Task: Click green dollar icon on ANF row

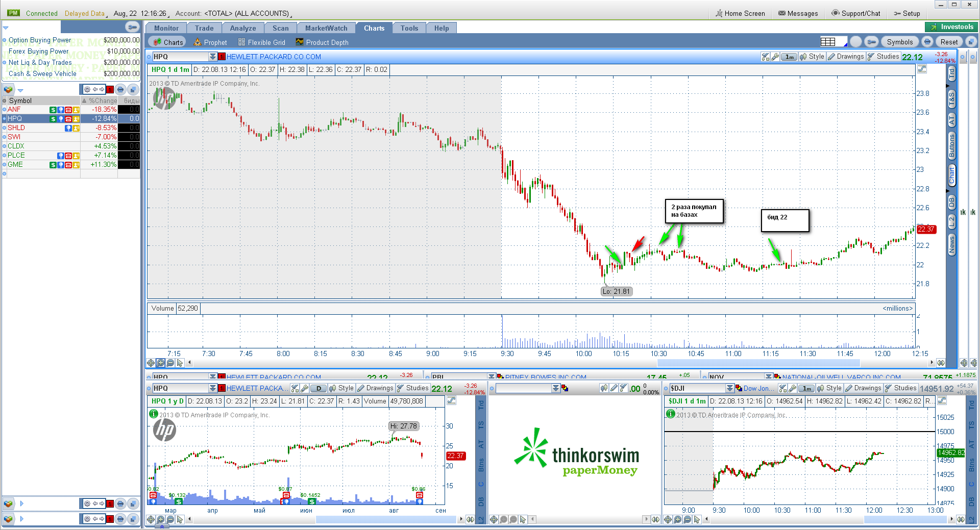Action: pyautogui.click(x=53, y=110)
